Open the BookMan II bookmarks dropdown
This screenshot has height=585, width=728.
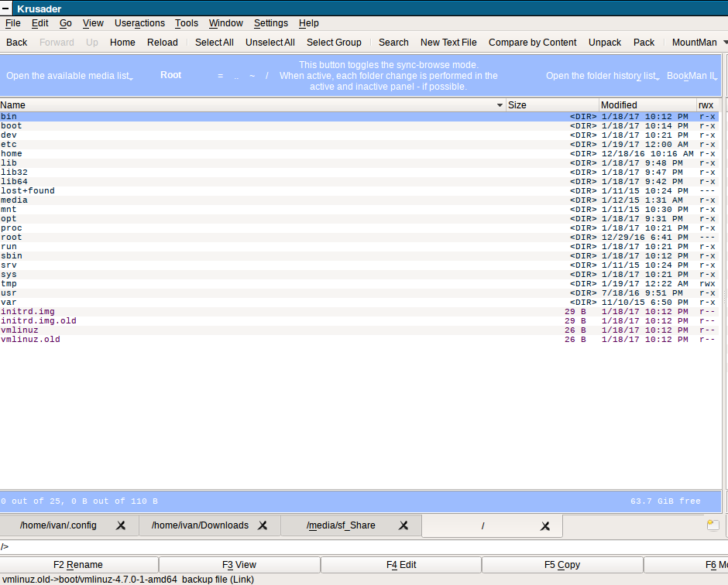(692, 76)
